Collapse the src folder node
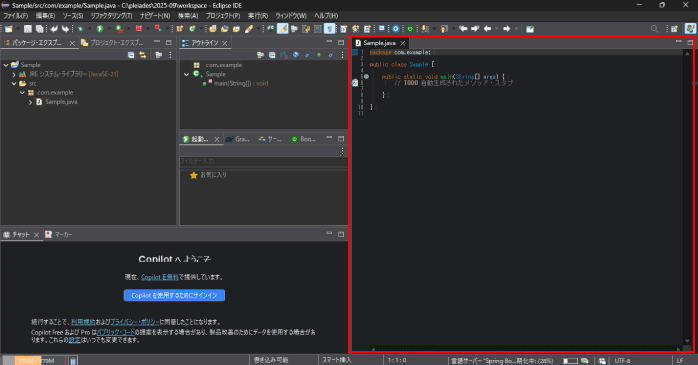This screenshot has height=365, width=698. click(14, 84)
